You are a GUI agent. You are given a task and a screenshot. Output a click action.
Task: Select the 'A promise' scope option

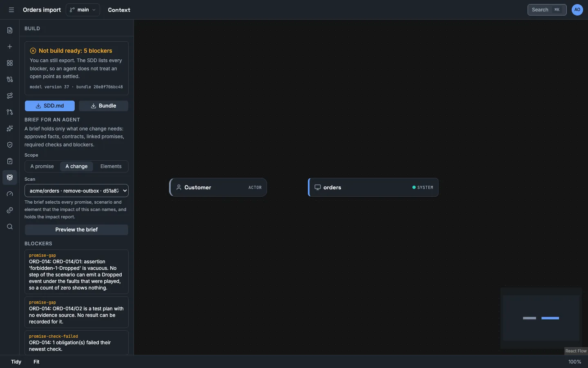[42, 166]
